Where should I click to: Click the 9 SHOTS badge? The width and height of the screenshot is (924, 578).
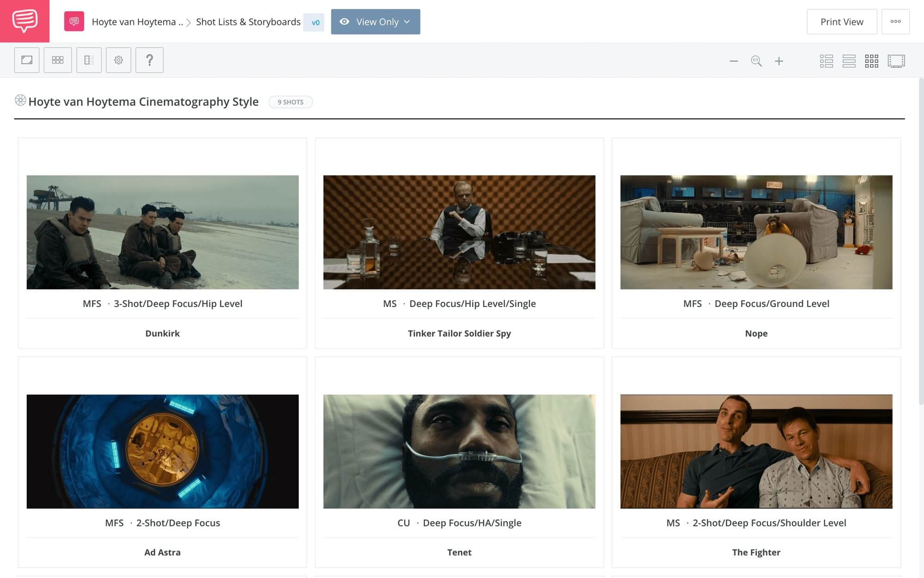click(x=291, y=102)
